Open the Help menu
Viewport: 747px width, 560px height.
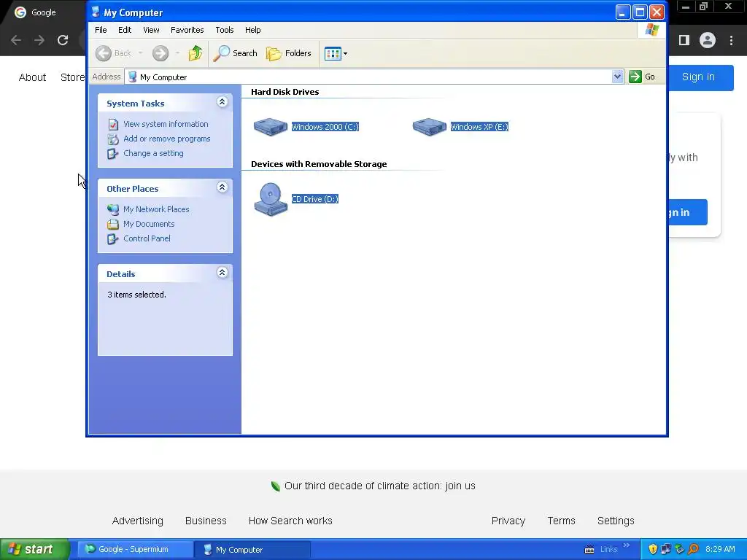point(253,30)
